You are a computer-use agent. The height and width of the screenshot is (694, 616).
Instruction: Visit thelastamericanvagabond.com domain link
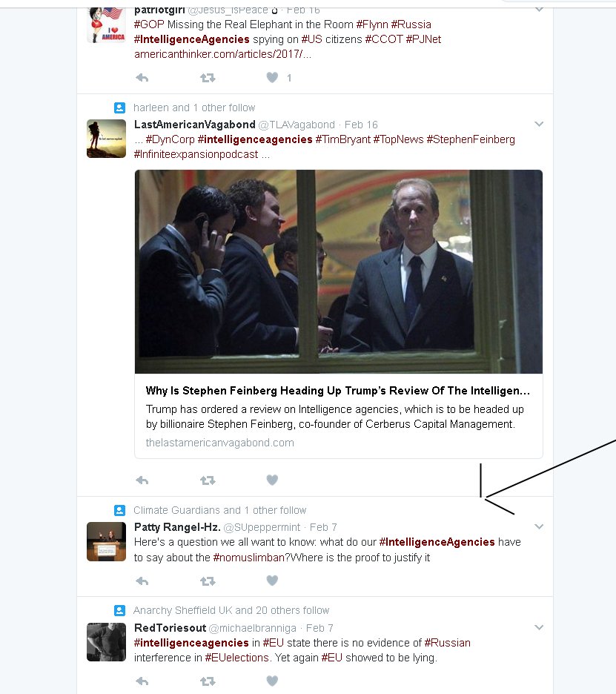pyautogui.click(x=220, y=443)
